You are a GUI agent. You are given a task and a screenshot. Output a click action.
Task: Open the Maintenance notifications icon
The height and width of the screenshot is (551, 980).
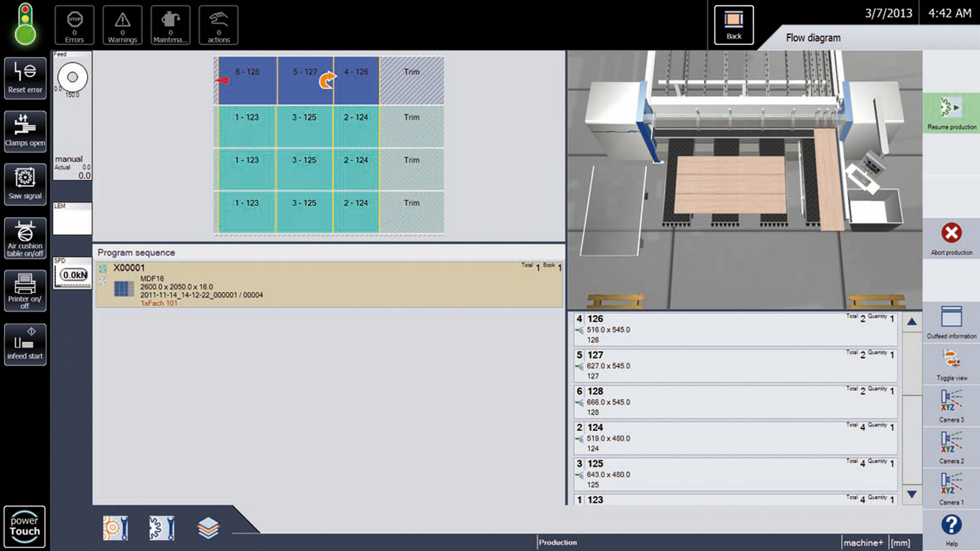(x=170, y=25)
